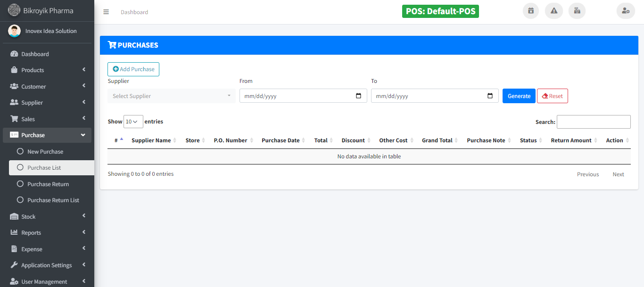Open the Select Supplier dropdown
Viewport: 644px width, 287px height.
[172, 96]
